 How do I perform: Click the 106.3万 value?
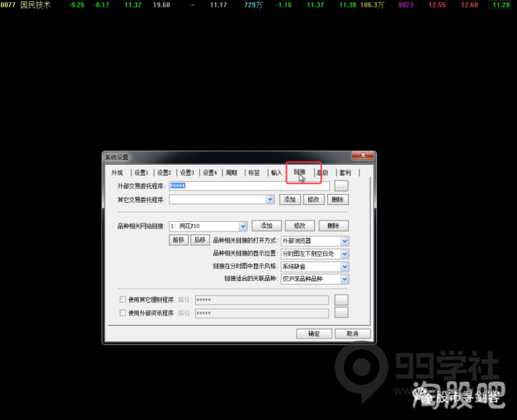[x=372, y=5]
